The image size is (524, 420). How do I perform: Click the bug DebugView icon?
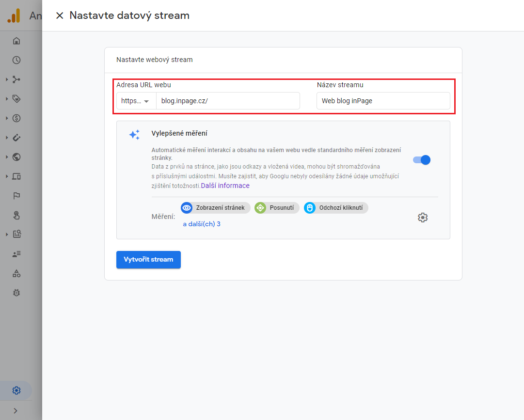(16, 293)
